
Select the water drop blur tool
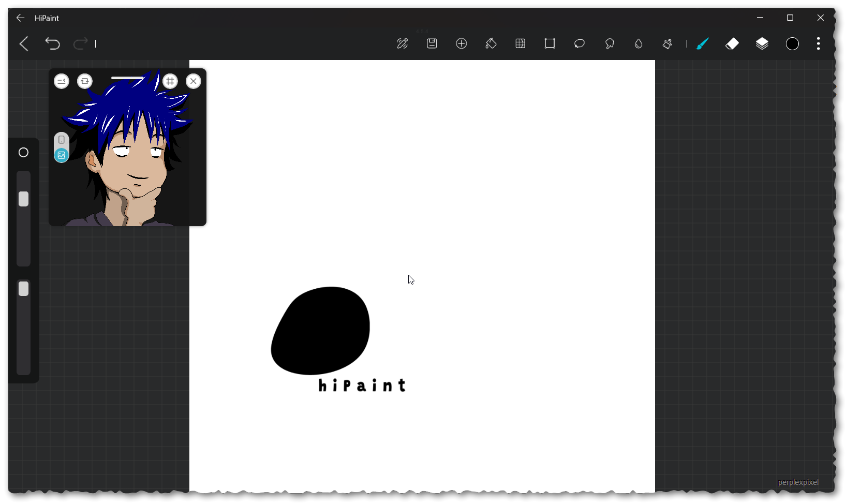tap(638, 44)
